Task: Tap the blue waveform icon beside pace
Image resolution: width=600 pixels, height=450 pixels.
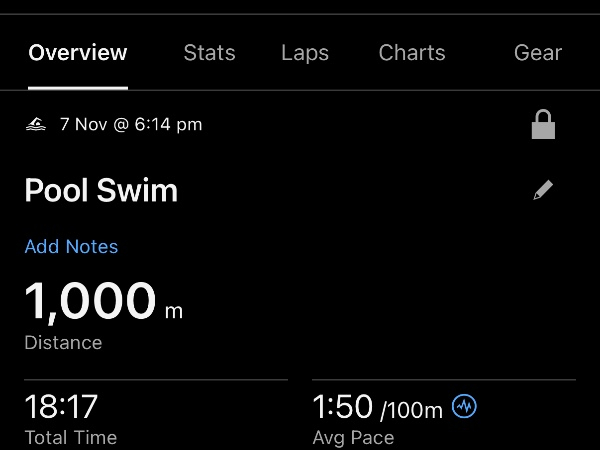Action: [x=464, y=406]
